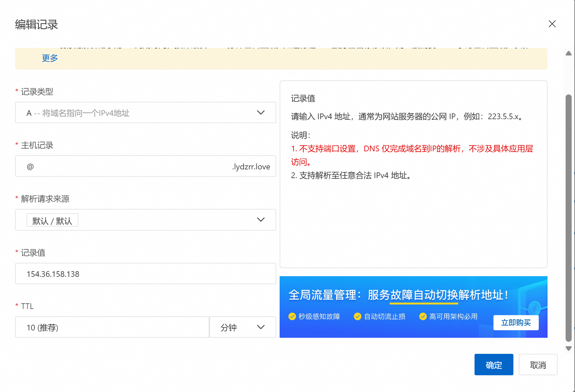Screen dimensions: 575x392
Task: Confirm changes with the 确定 button
Action: [494, 365]
